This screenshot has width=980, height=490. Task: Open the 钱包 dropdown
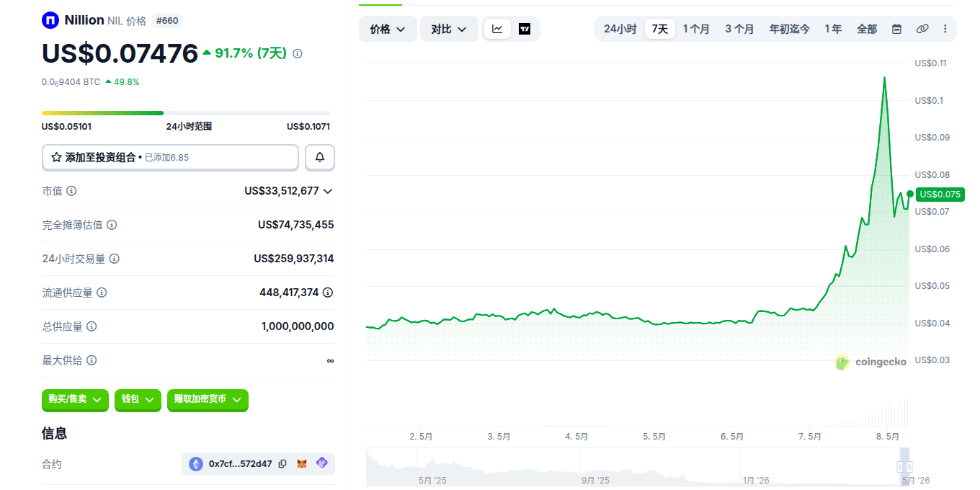(138, 399)
